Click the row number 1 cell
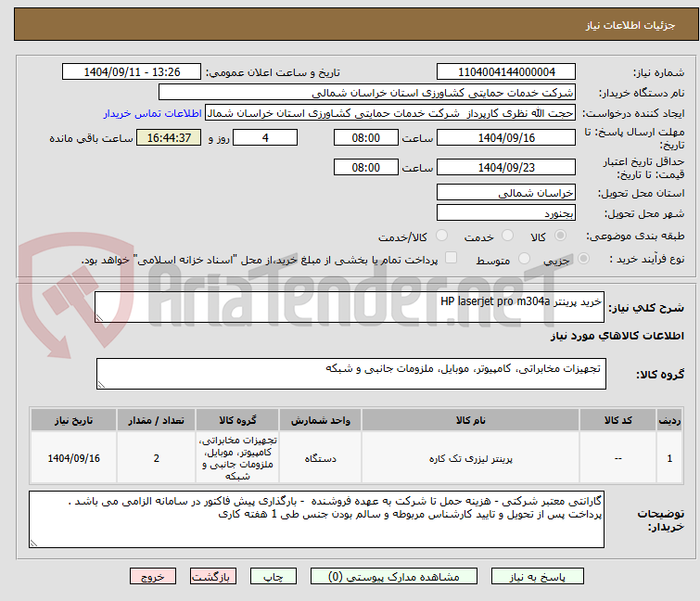This screenshot has width=700, height=601. click(x=669, y=458)
